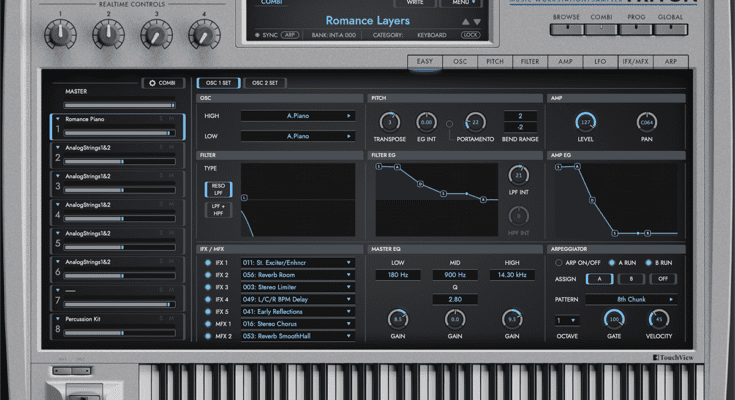This screenshot has height=400, width=735.
Task: Open the arpeggiator Pattern 8th Chunk dropdown
Action: (631, 299)
